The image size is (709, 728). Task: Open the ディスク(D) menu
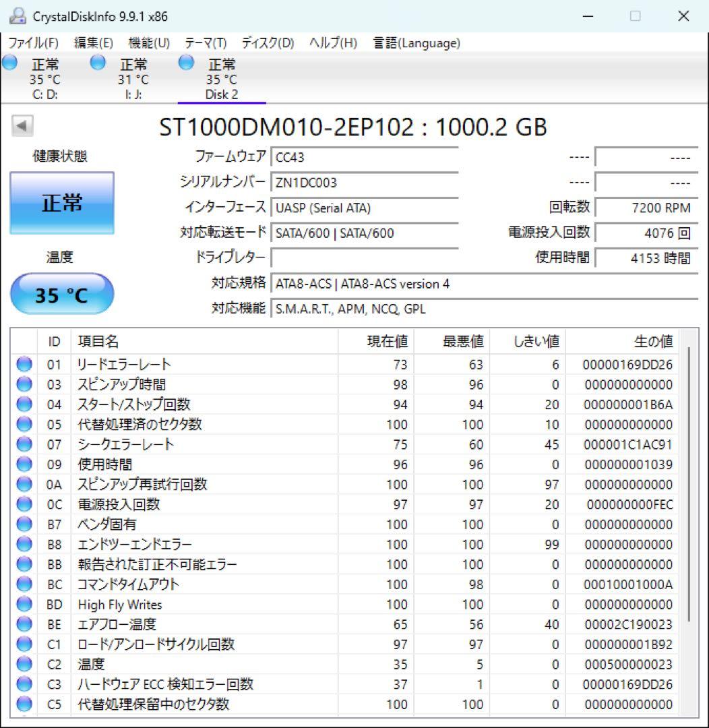268,43
